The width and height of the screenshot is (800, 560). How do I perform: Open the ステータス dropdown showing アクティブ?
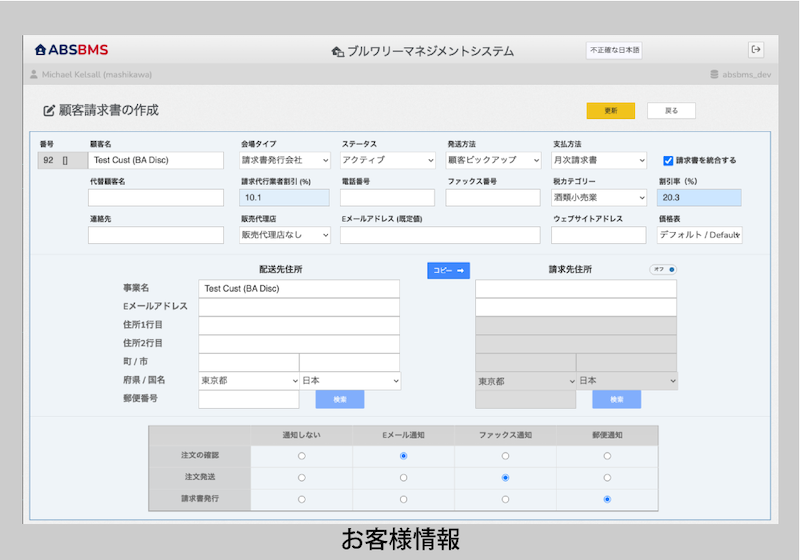[x=388, y=160]
